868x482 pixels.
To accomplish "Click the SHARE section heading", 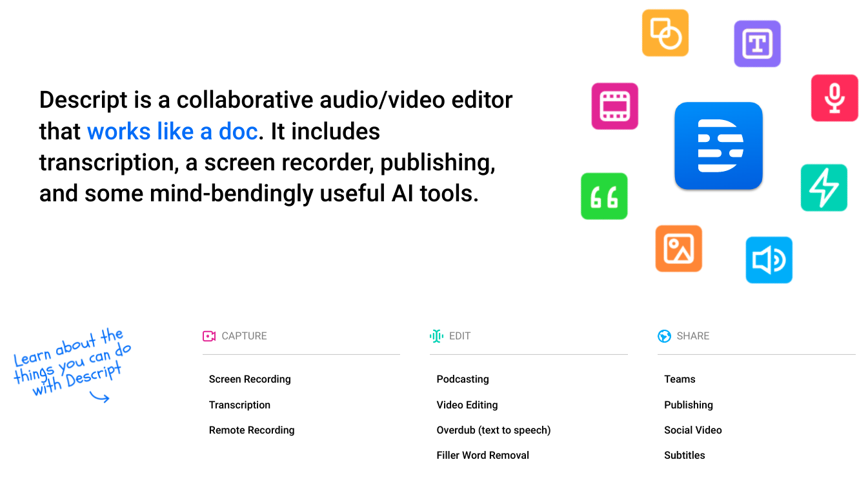I will point(693,336).
